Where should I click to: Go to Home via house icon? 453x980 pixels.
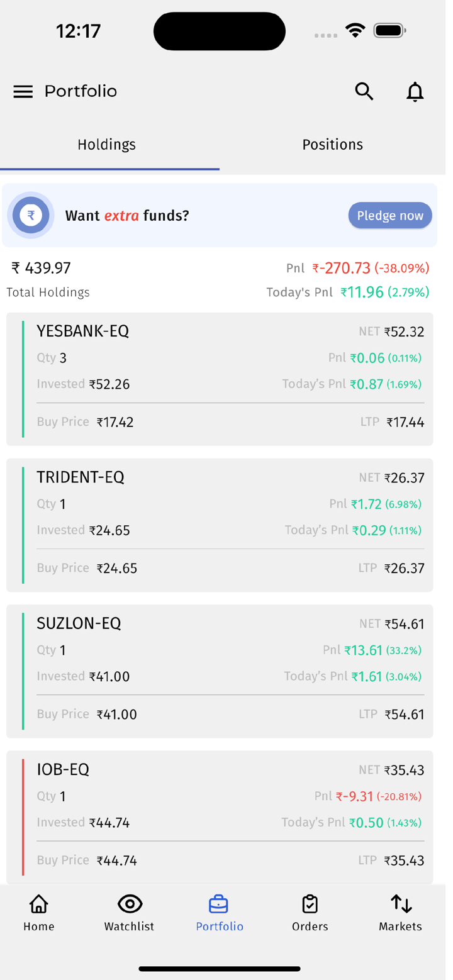39,905
